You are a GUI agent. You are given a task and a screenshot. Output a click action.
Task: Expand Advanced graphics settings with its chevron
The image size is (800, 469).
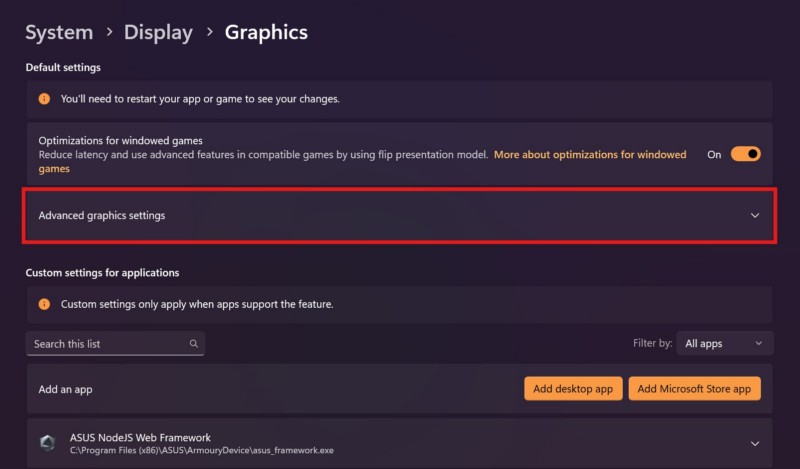tap(755, 215)
